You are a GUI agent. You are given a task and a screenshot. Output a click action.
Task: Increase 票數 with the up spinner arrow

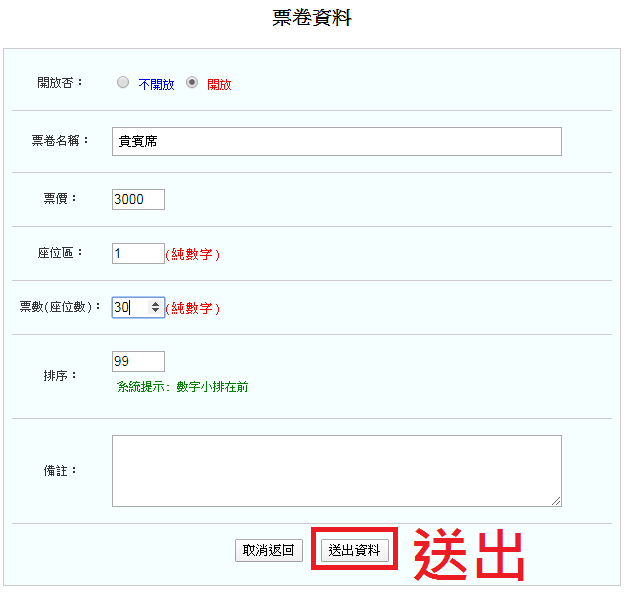click(156, 304)
